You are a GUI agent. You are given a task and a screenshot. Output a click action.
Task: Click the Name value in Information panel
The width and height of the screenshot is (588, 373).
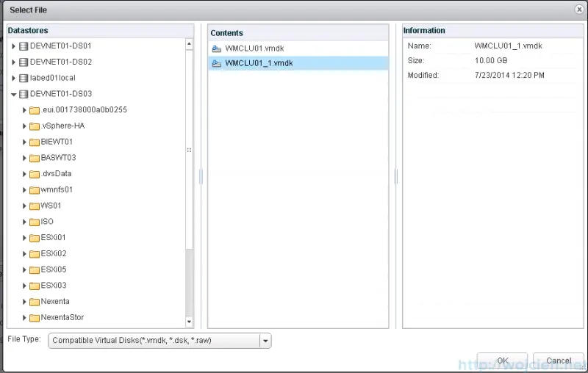click(x=508, y=46)
